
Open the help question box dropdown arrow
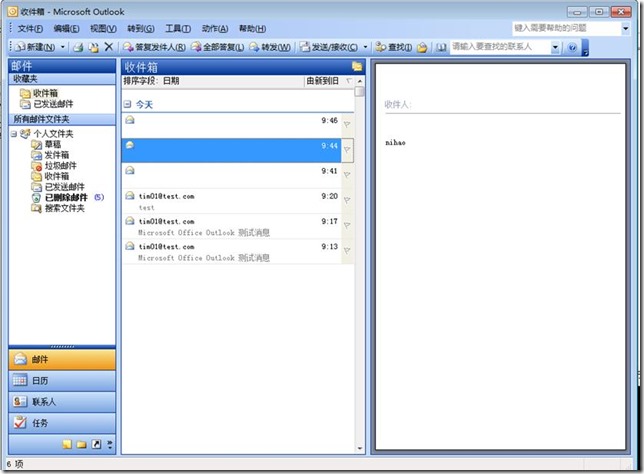click(626, 28)
